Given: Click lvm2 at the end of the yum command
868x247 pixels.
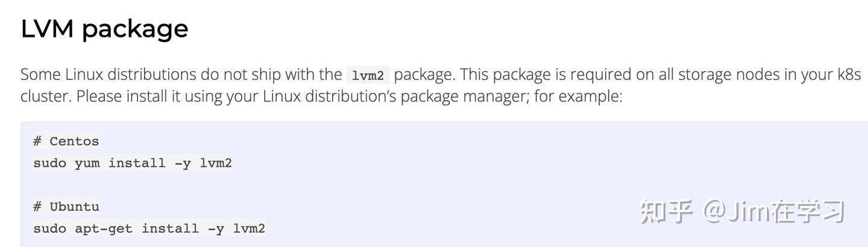Looking at the screenshot, I should pyautogui.click(x=216, y=163).
